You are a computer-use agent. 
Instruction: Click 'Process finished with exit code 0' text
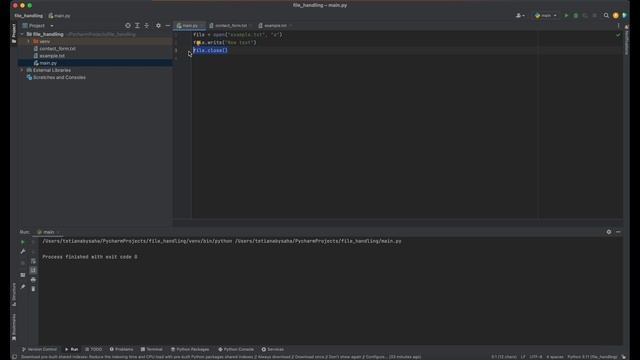point(90,257)
